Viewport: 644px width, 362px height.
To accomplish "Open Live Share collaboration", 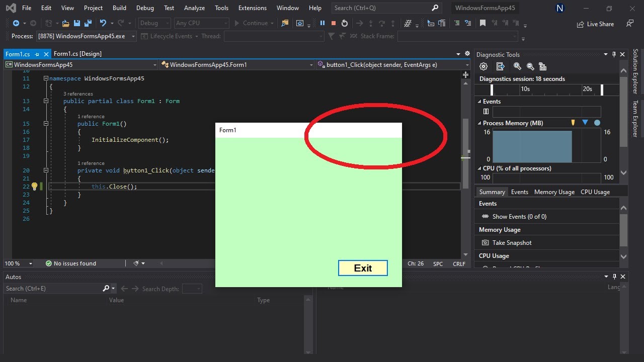I will pos(595,24).
